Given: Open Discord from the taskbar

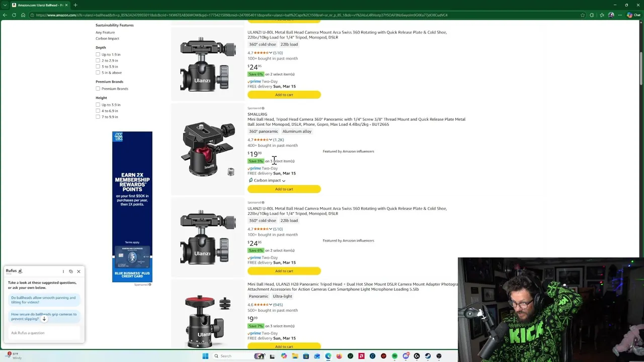Looking at the screenshot, I should (x=406, y=356).
